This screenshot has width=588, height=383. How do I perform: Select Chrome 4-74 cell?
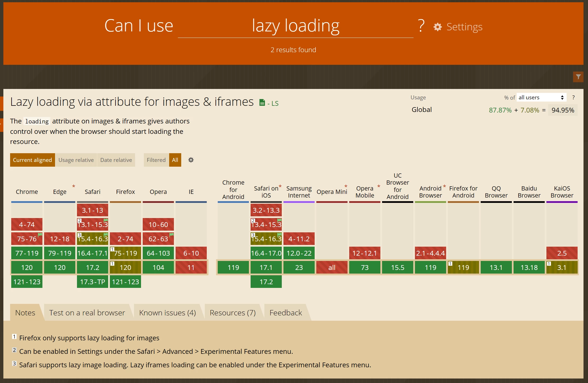[27, 224]
